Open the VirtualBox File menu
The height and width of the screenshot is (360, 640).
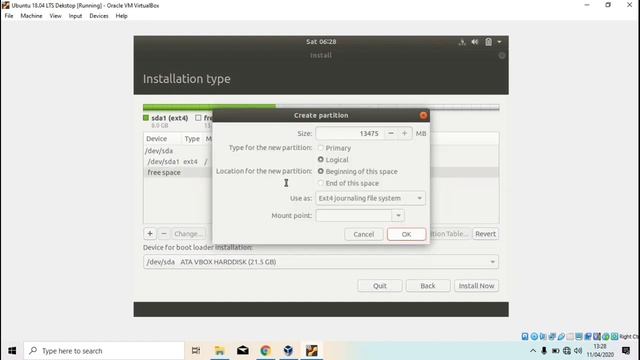pos(9,16)
